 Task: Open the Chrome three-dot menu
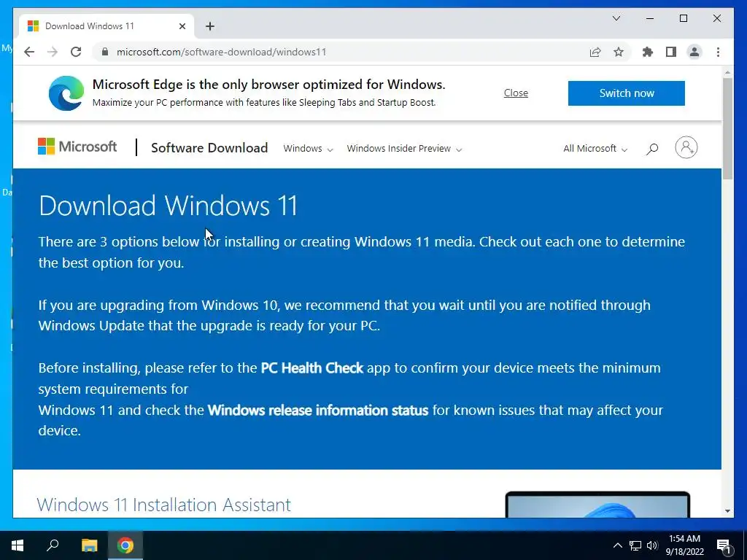tap(718, 52)
